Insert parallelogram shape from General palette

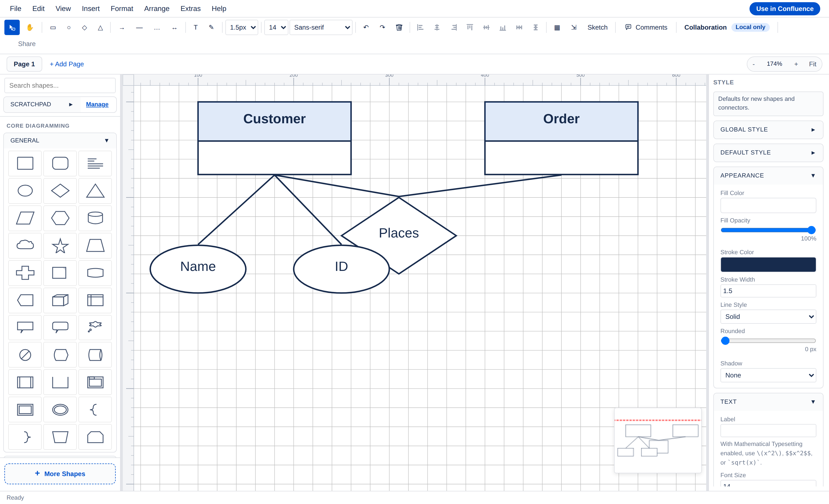(x=25, y=218)
